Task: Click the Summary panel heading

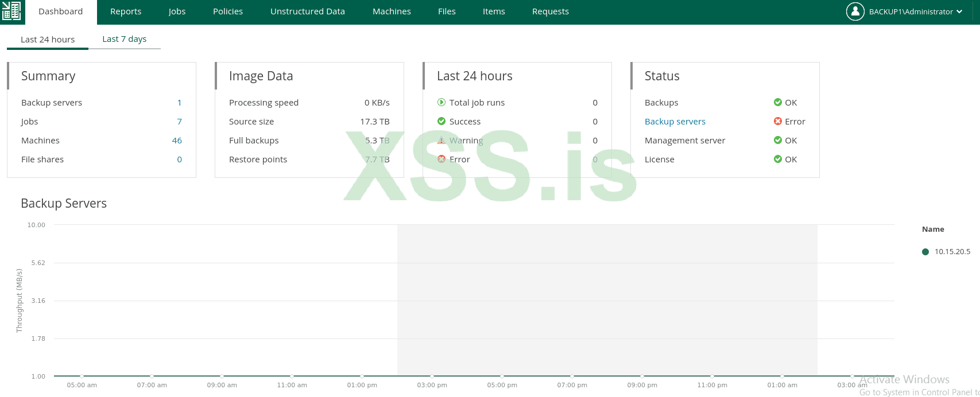Action: [48, 76]
